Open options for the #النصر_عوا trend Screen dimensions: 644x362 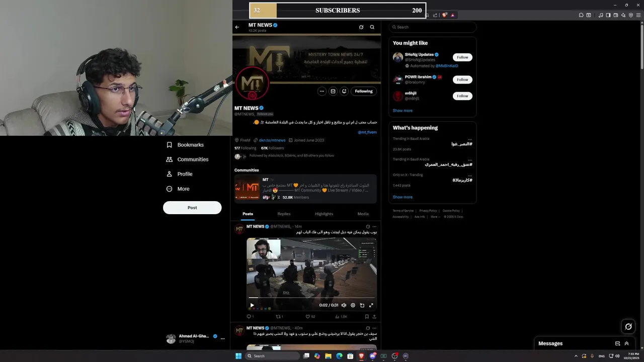click(x=470, y=139)
